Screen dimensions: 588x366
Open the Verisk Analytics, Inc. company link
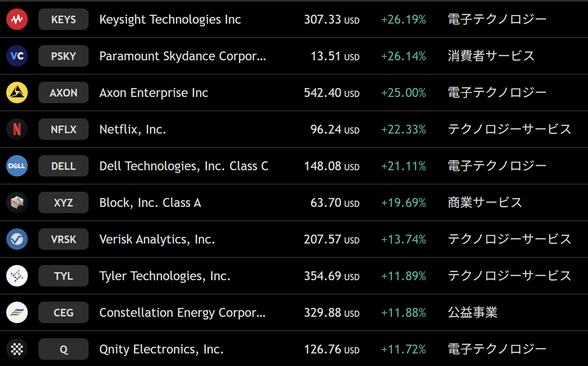coord(157,240)
